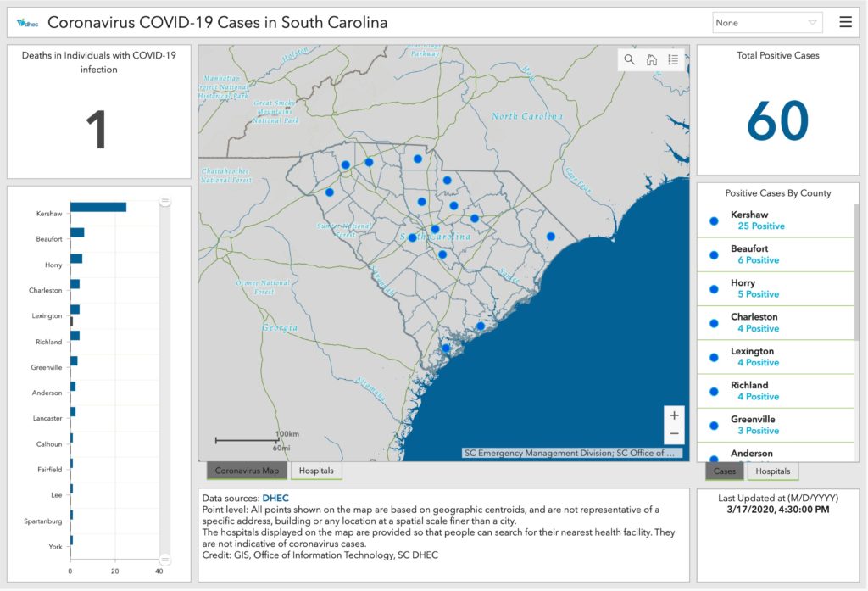Click the chart's bottom range slider handle
Screen dimensions: 868x591
pyautogui.click(x=165, y=559)
